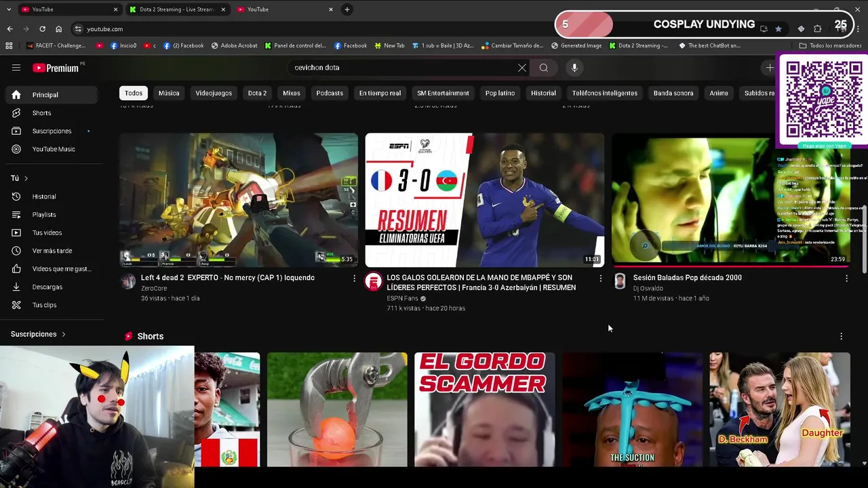Viewport: 868px width, 488px height.
Task: Expand the Tú section chevron
Action: tap(26, 178)
